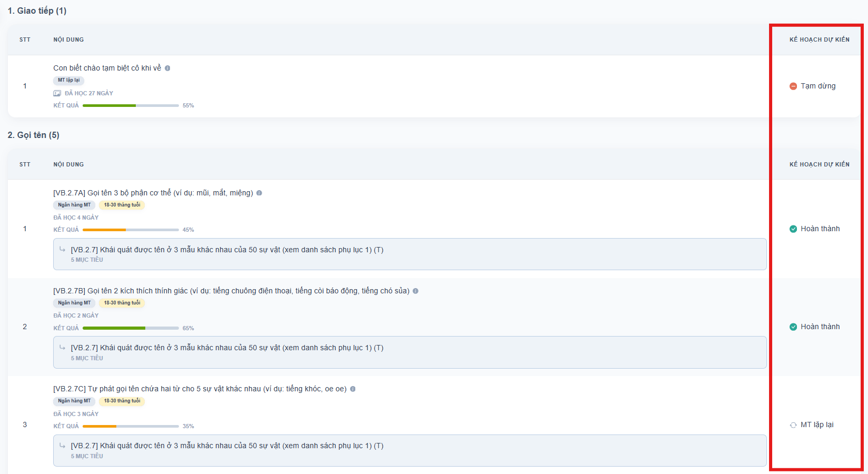Click "18-30 tháng tuổi" tag under VB.2.7C
The height and width of the screenshot is (474, 868).
tap(122, 401)
